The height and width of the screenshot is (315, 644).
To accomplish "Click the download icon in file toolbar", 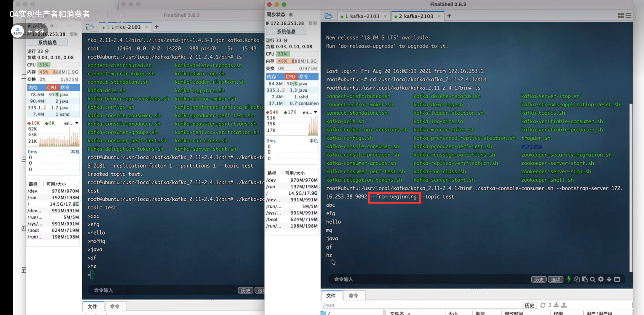I will [x=556, y=305].
